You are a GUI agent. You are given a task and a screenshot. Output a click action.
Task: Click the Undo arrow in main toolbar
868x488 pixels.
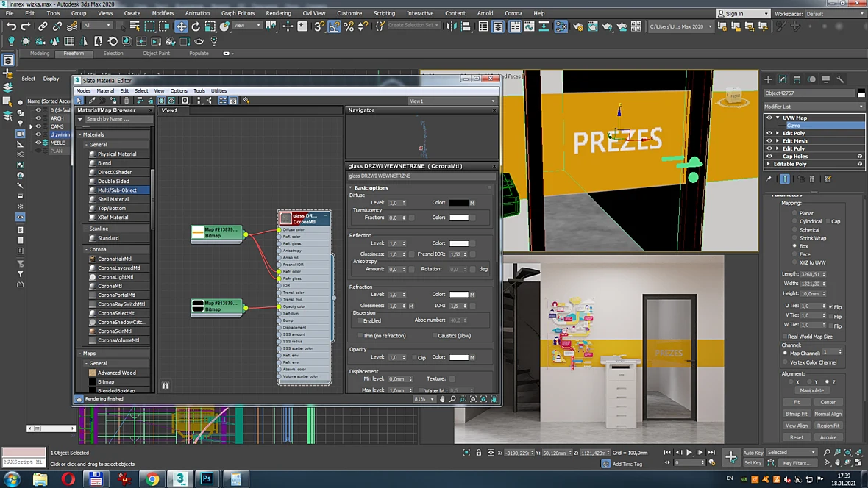point(11,26)
